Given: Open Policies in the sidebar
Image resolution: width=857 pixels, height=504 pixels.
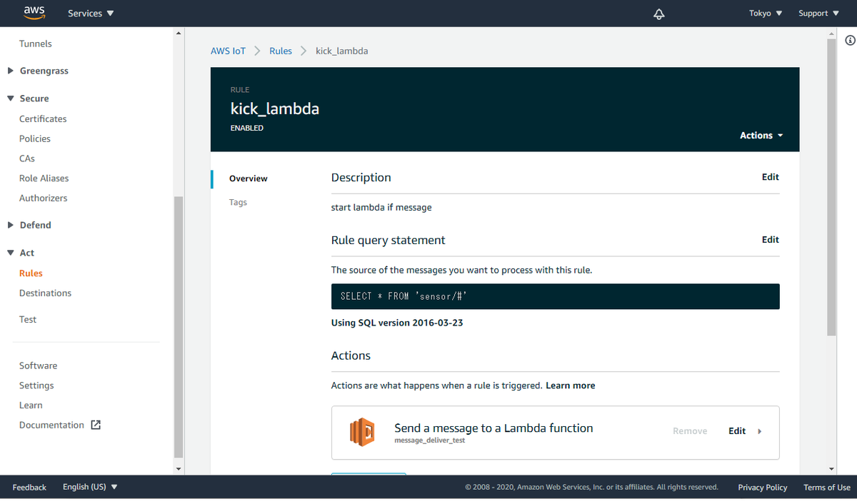Looking at the screenshot, I should tap(35, 138).
